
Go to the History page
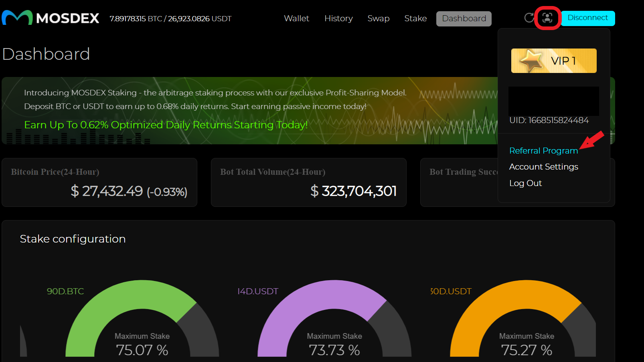(338, 18)
